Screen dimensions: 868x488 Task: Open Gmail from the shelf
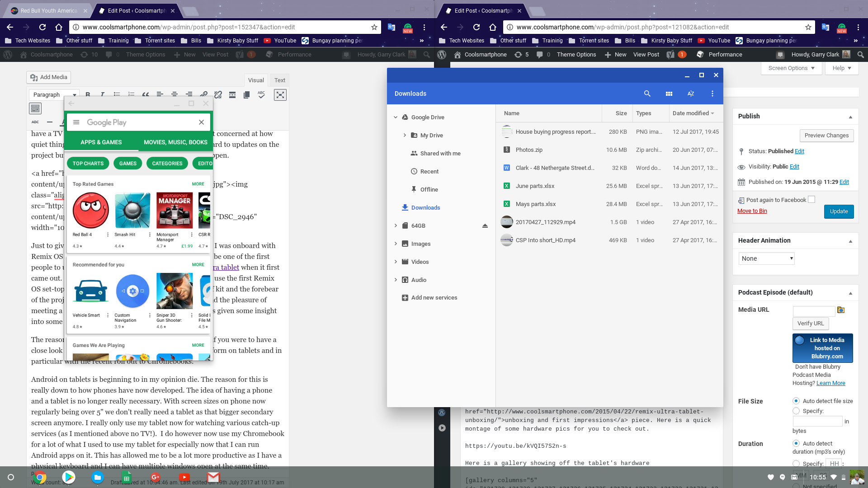(213, 477)
